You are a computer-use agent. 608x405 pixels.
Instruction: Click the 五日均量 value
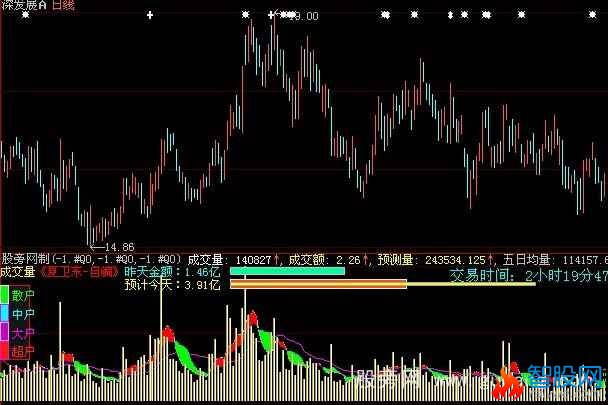[x=555, y=260]
